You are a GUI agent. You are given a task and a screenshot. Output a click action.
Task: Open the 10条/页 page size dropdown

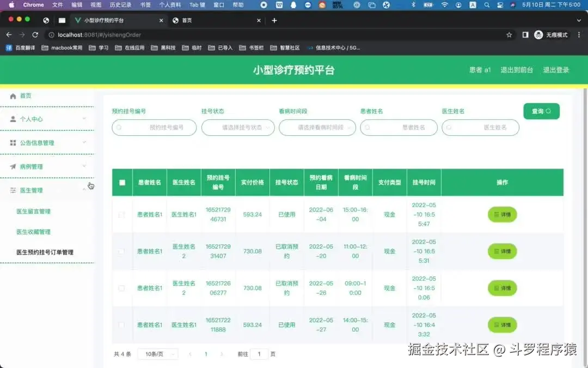158,354
